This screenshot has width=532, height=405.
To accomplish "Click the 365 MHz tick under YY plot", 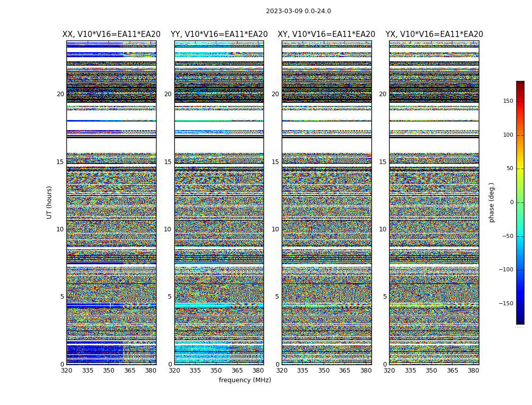I will 237,371.
